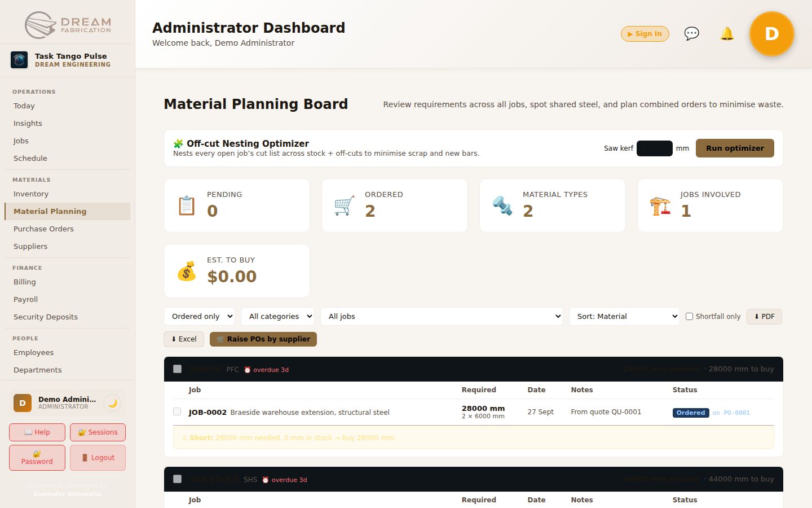Open Payroll in Finance section
The height and width of the screenshot is (508, 812).
67,300
